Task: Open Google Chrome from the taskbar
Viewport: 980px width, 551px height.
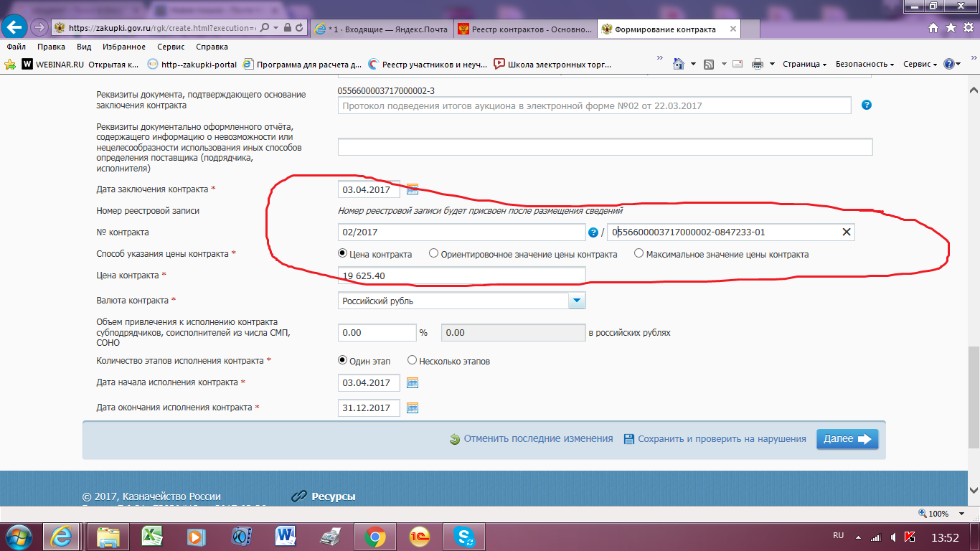Action: click(374, 536)
